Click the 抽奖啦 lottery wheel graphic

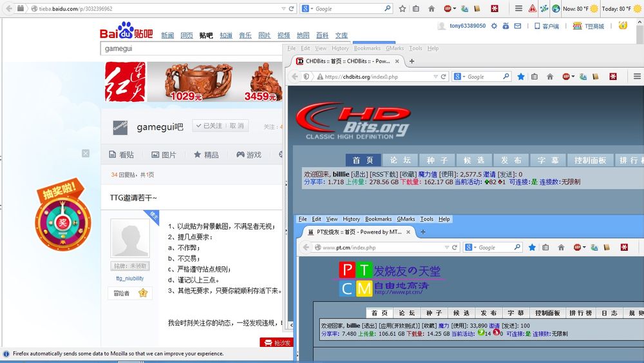62,215
